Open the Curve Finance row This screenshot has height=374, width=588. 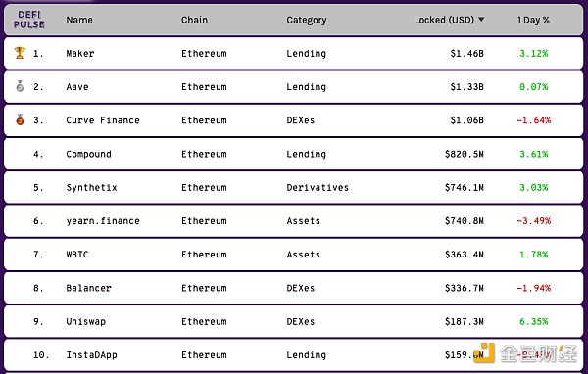(x=293, y=120)
